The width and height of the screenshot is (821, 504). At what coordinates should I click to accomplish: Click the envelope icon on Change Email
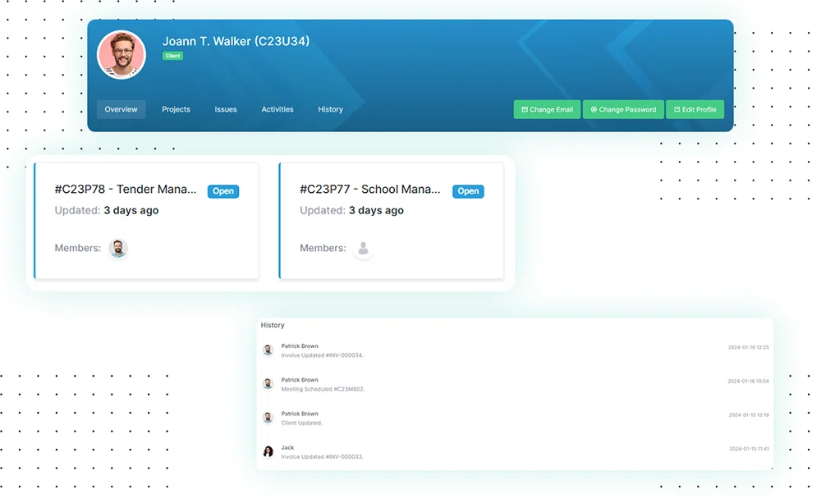525,110
